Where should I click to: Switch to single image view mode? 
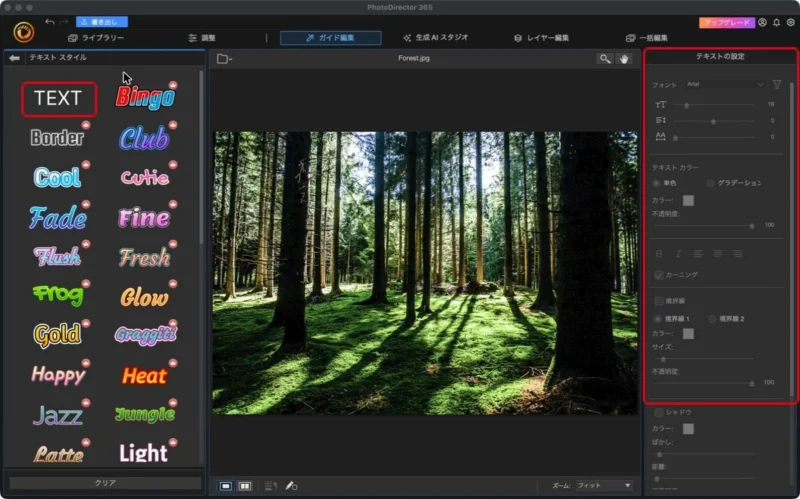[226, 486]
